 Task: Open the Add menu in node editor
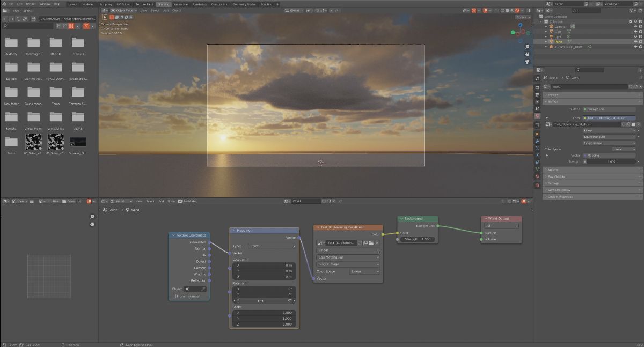tap(161, 201)
